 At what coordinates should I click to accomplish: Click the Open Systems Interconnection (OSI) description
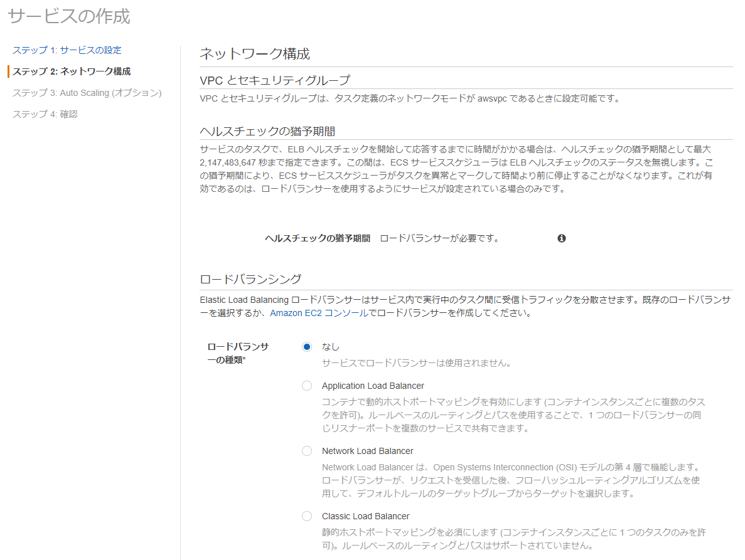tap(512, 480)
